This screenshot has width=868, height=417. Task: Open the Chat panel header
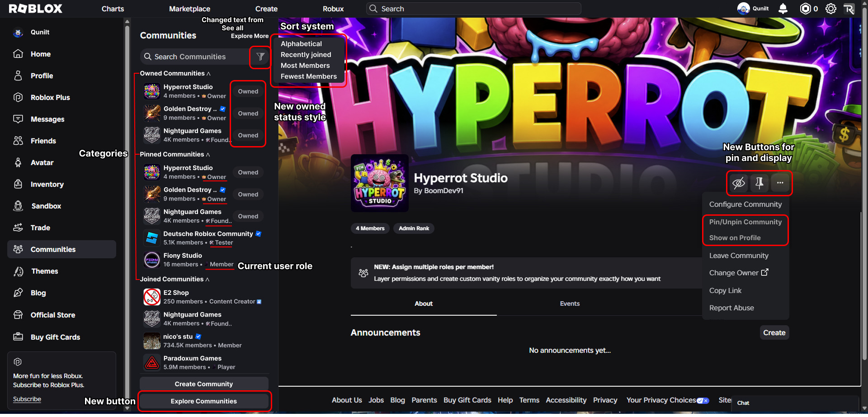(x=795, y=403)
